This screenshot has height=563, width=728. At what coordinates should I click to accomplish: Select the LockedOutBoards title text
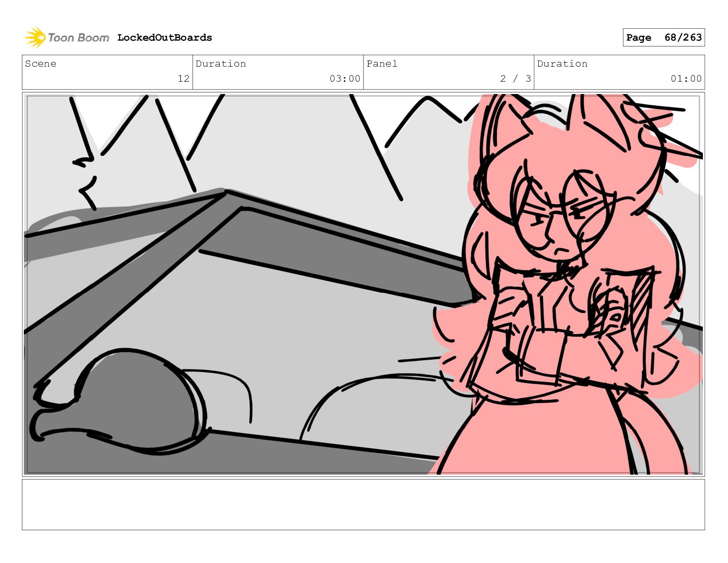165,38
